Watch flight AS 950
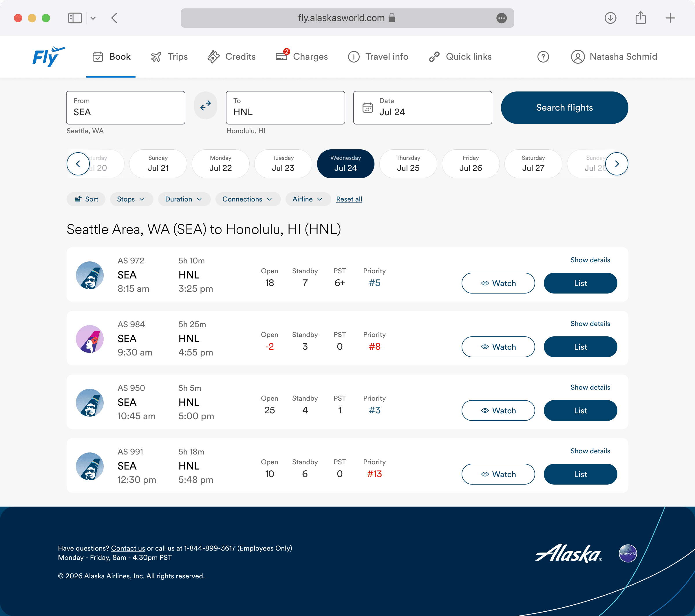 point(498,410)
